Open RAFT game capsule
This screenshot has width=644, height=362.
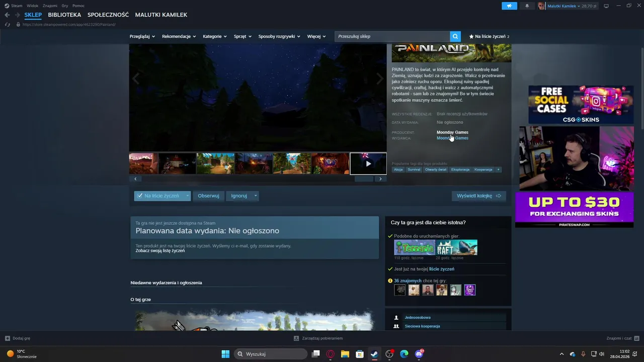pyautogui.click(x=456, y=247)
